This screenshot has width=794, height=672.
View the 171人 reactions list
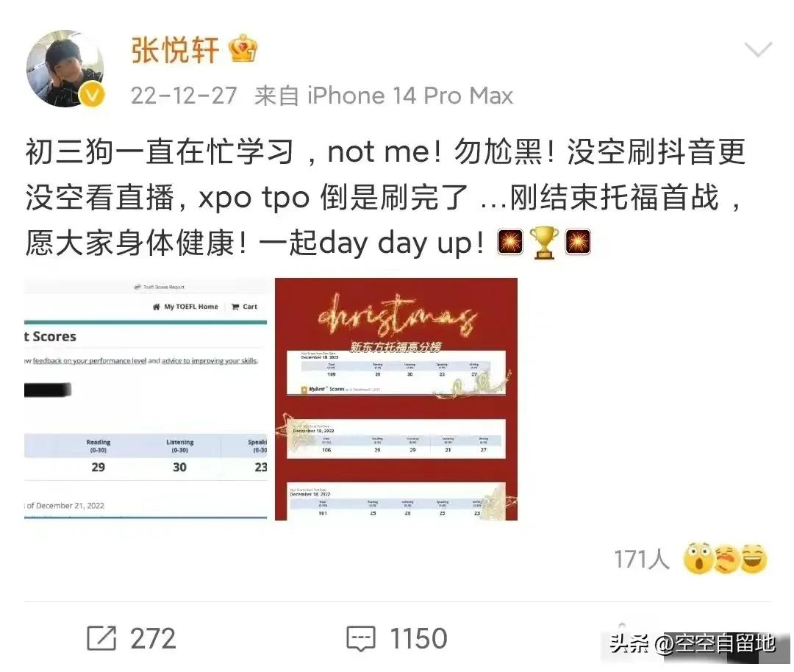[641, 560]
